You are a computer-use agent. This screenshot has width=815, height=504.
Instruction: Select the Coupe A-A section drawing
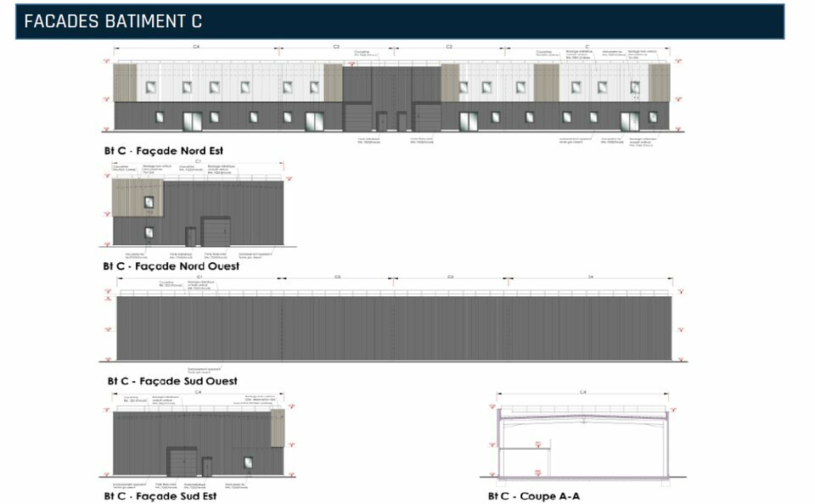pos(582,441)
